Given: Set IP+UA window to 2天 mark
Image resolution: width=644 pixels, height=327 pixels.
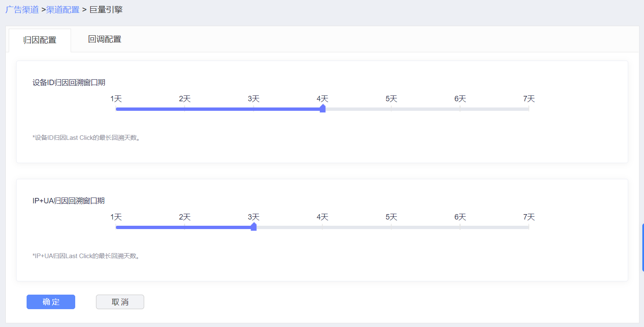Looking at the screenshot, I should click(184, 227).
